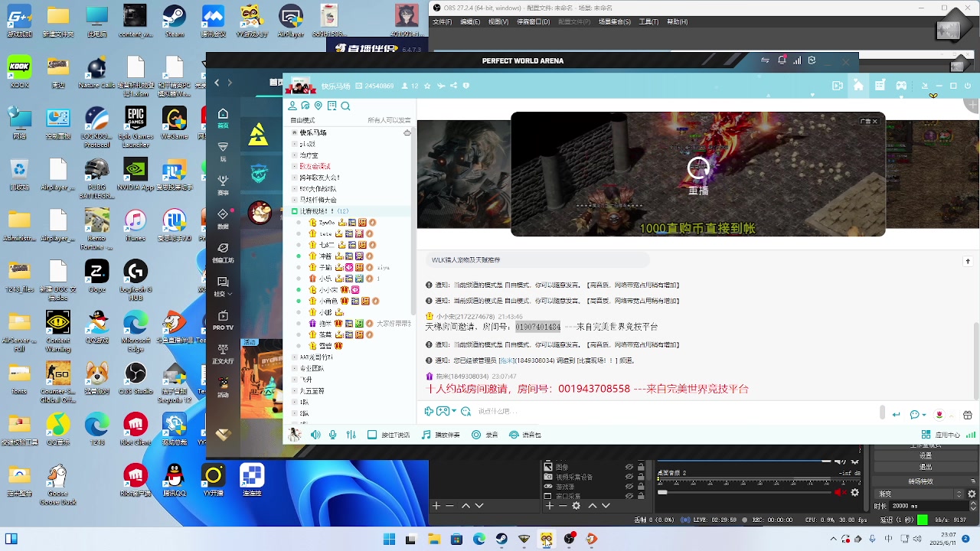This screenshot has width=980, height=551.
Task: Open OBS 编辑(E) menu
Action: [x=470, y=22]
